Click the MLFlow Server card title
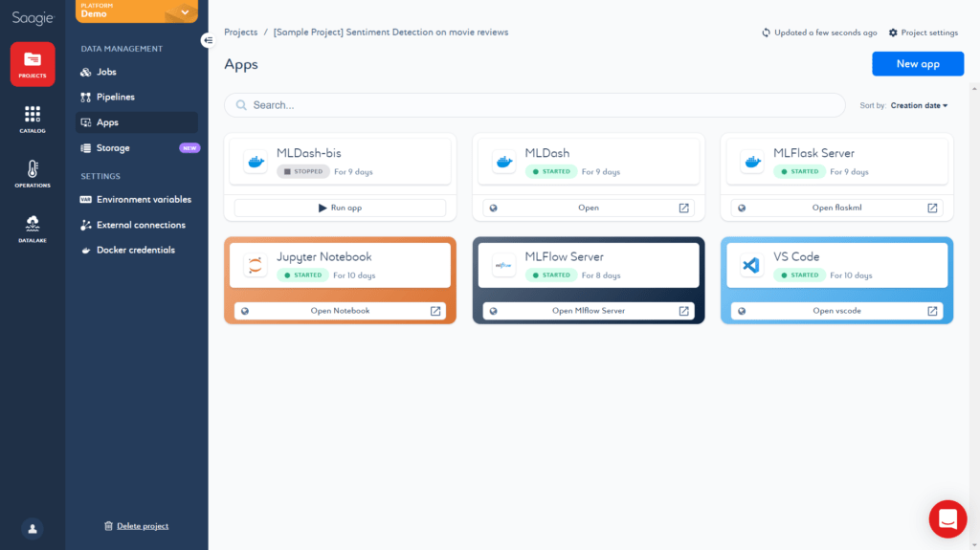 pos(564,257)
